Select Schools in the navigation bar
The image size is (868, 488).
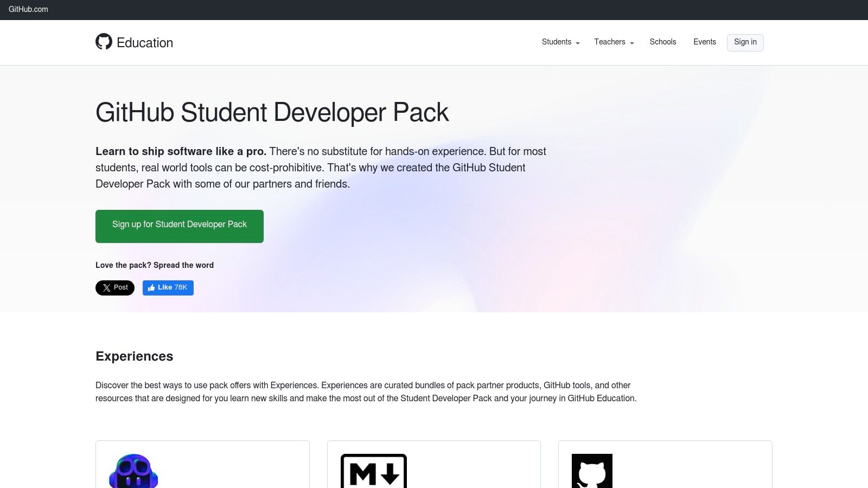tap(662, 42)
